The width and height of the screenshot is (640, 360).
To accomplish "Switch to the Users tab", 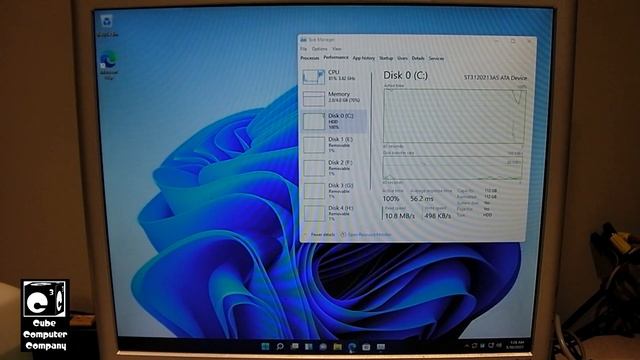I will (402, 58).
